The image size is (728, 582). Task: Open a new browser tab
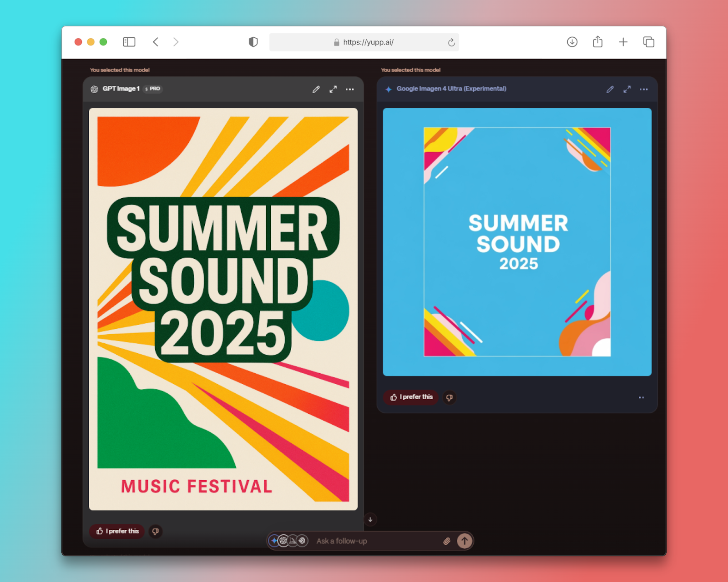point(623,42)
